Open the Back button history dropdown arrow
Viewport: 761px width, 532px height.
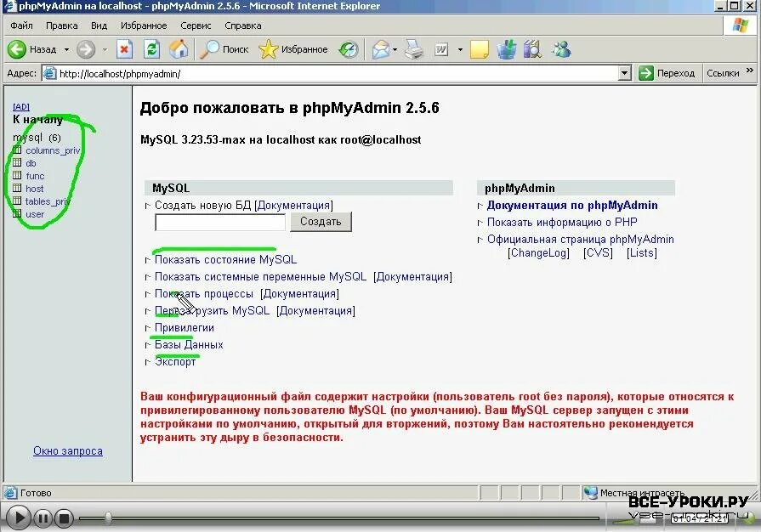(x=66, y=49)
